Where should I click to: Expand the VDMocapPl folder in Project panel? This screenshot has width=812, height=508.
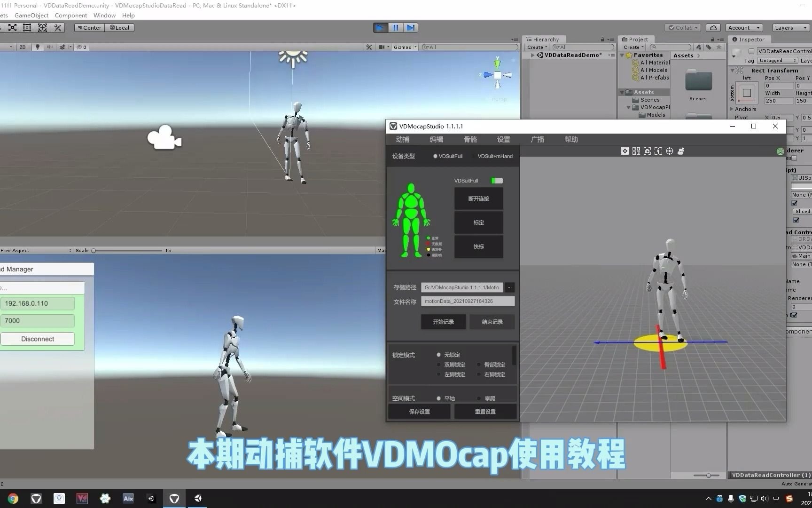tap(629, 107)
